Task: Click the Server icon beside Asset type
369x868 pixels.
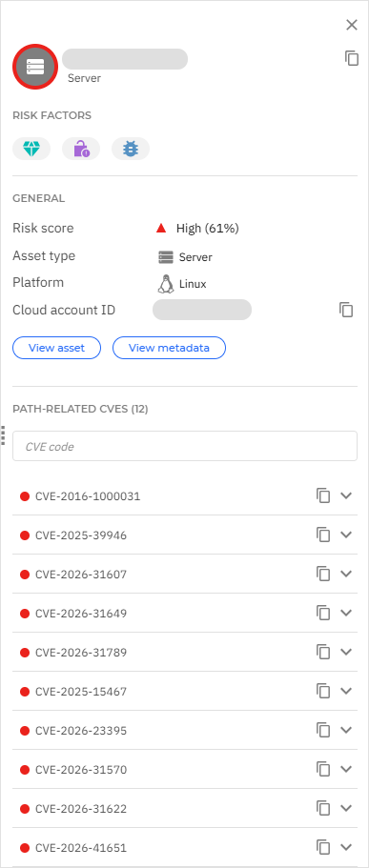Action: pos(166,257)
